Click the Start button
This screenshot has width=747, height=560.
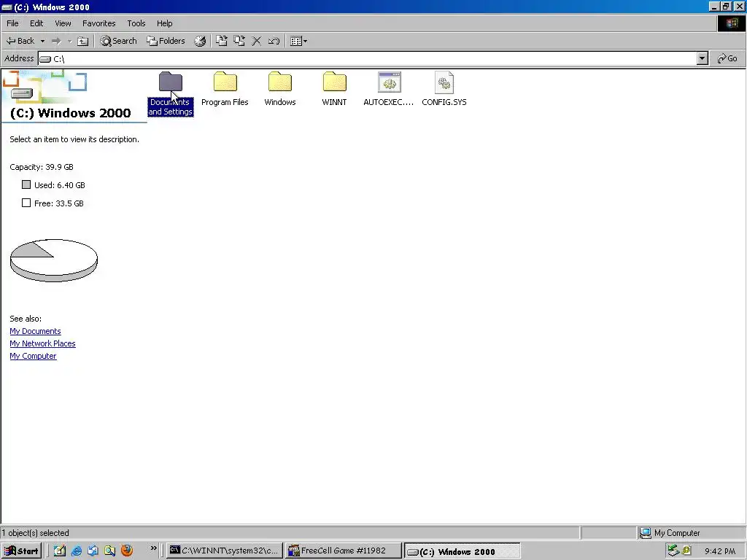[21, 551]
